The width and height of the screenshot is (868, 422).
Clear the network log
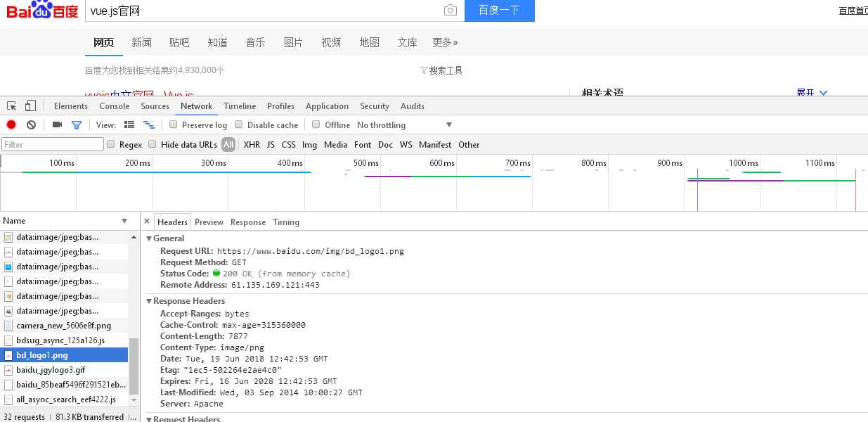point(31,124)
